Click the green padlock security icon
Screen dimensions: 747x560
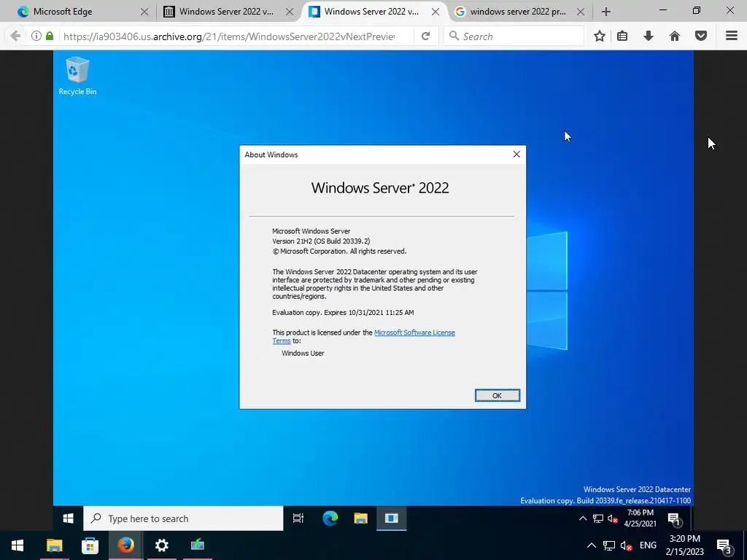coord(50,36)
